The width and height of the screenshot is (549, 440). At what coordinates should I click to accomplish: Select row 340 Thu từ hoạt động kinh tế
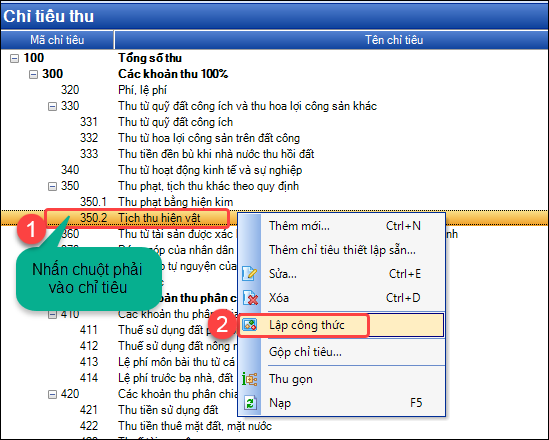pos(274,170)
